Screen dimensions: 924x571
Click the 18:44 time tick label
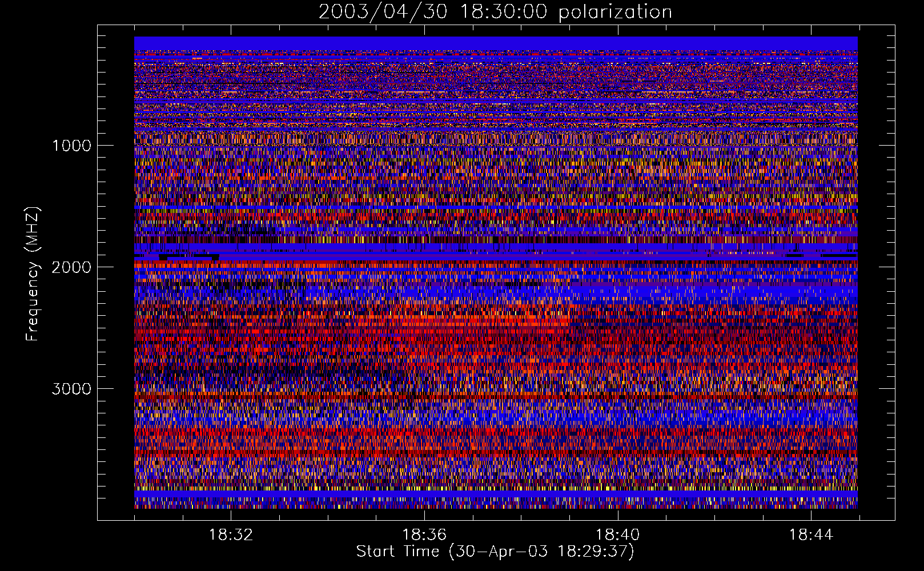[x=811, y=535]
